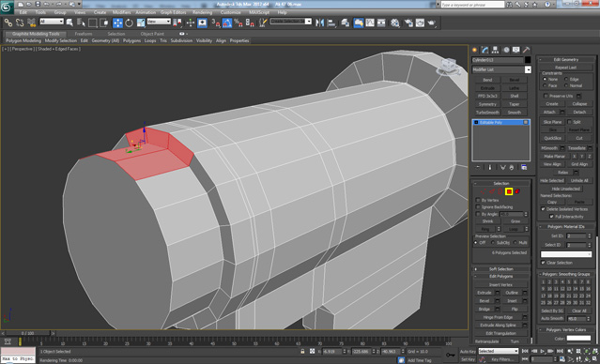Viewport: 600px width, 364px height.
Task: Toggle the Angle Snap icon
Action: [227, 23]
